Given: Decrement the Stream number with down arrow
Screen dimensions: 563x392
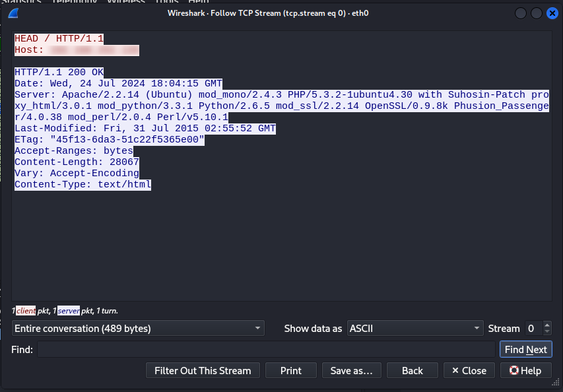Looking at the screenshot, I should click(547, 332).
